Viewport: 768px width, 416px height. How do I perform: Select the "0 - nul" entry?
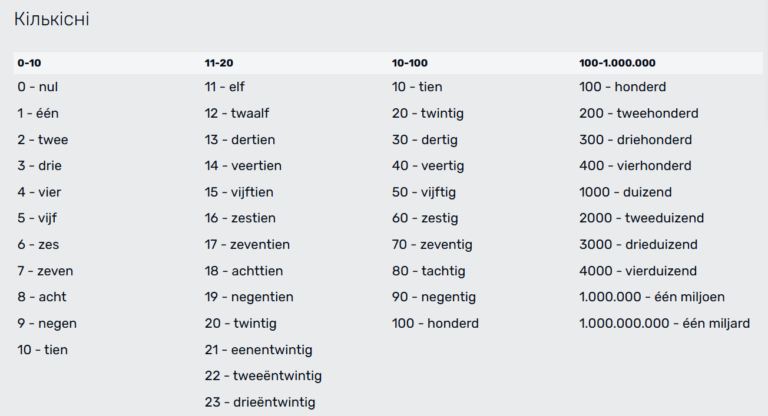38,87
